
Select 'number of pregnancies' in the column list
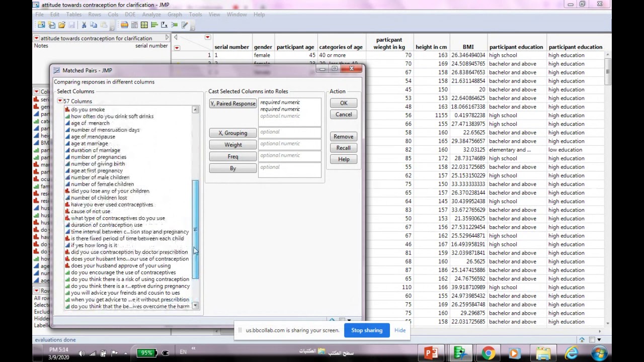[99, 157]
